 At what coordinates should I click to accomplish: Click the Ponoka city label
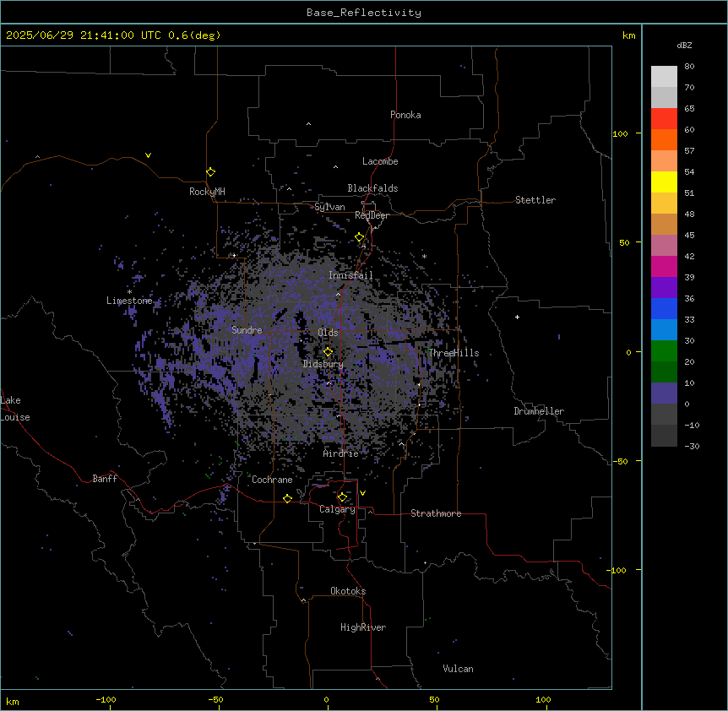(405, 115)
